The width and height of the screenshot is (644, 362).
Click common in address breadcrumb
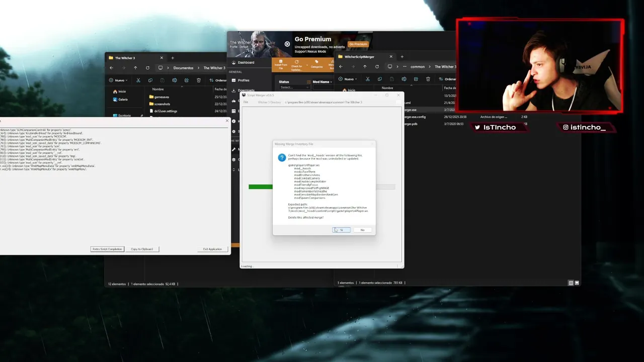pos(418,66)
